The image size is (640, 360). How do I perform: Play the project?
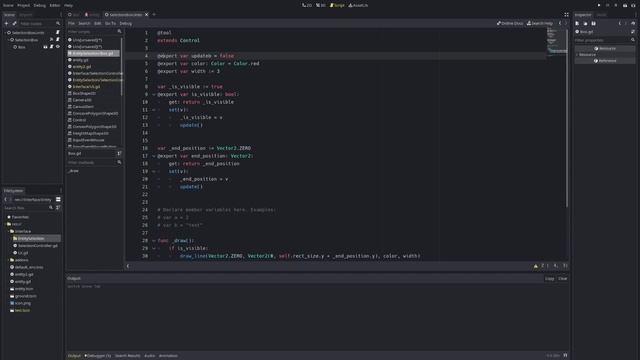pos(599,5)
